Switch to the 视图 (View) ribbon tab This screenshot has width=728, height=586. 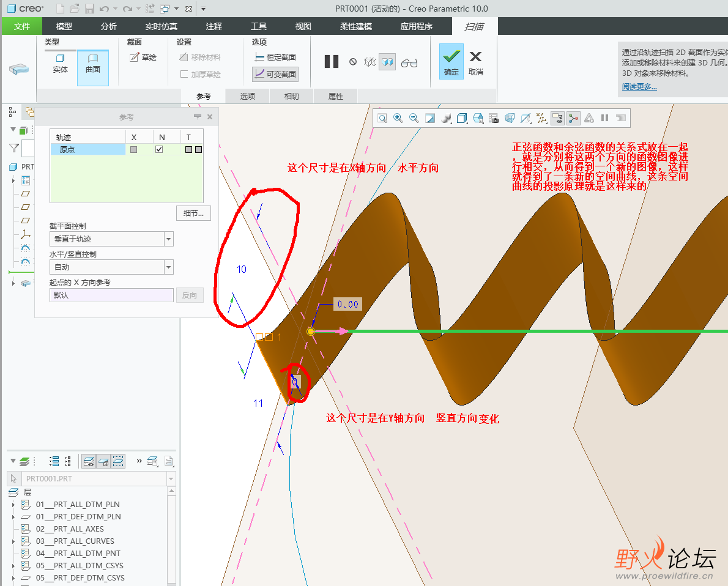pyautogui.click(x=303, y=26)
